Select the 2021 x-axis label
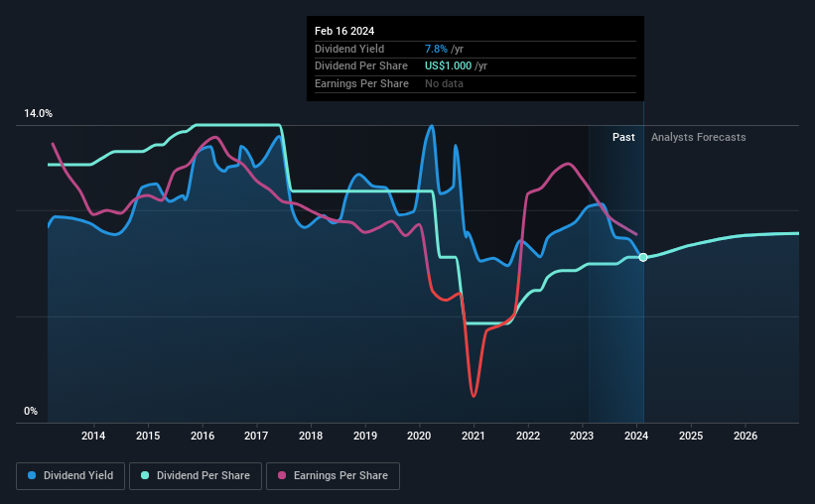 (474, 436)
